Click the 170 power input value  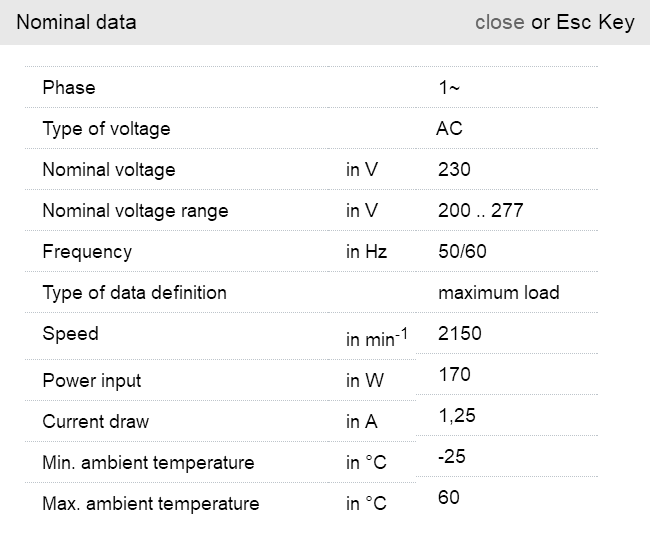[454, 375]
